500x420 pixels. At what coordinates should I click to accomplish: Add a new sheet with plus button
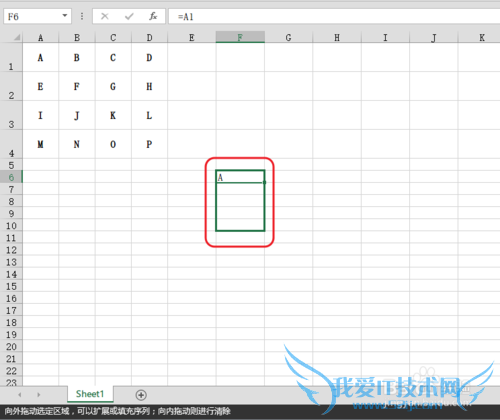tap(141, 395)
